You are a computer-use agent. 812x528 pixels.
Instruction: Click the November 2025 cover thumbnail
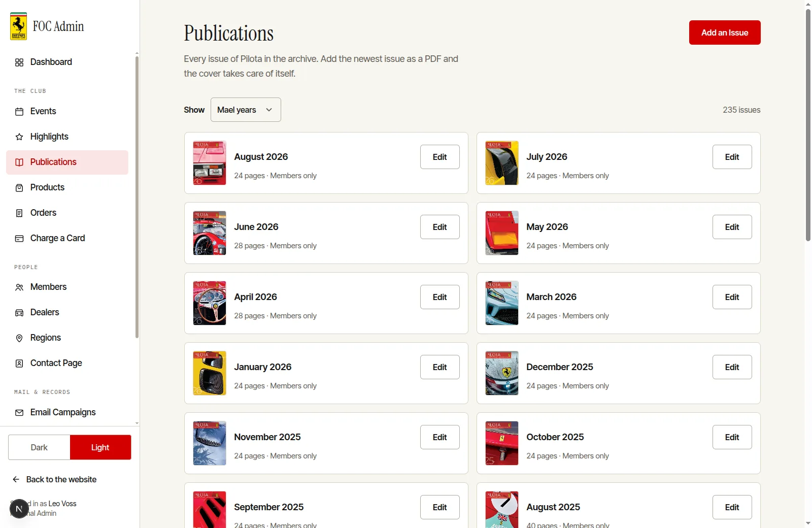pos(210,443)
